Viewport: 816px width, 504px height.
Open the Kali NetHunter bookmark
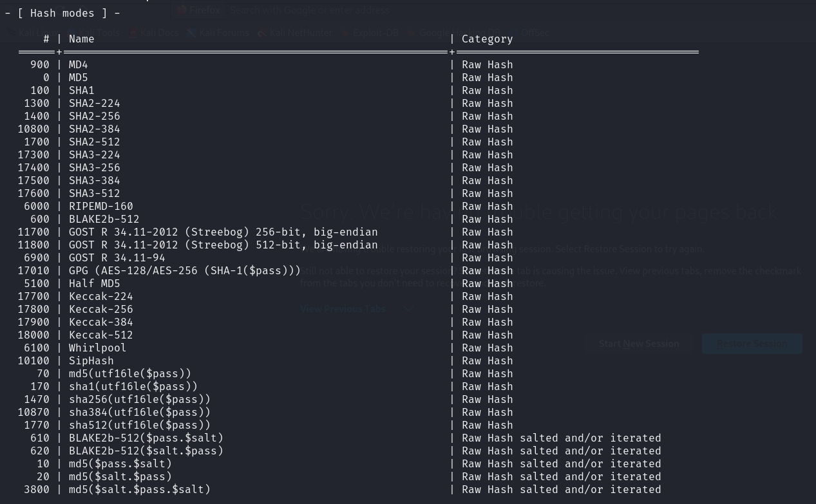300,33
